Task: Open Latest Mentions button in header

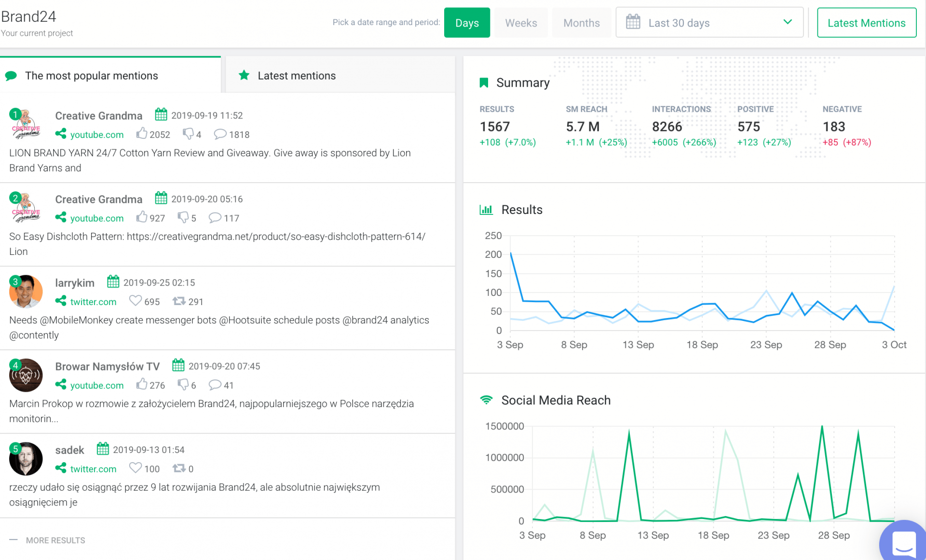Action: pos(866,23)
